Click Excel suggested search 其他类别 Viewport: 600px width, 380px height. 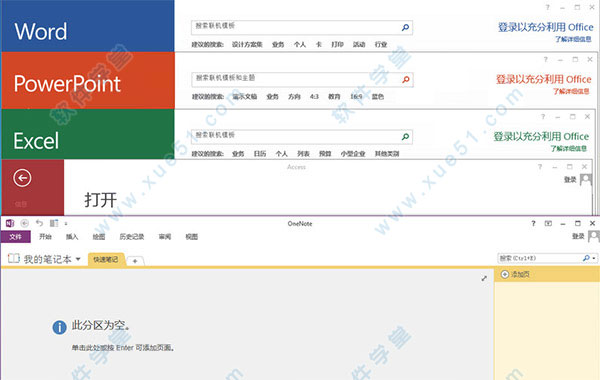(387, 153)
